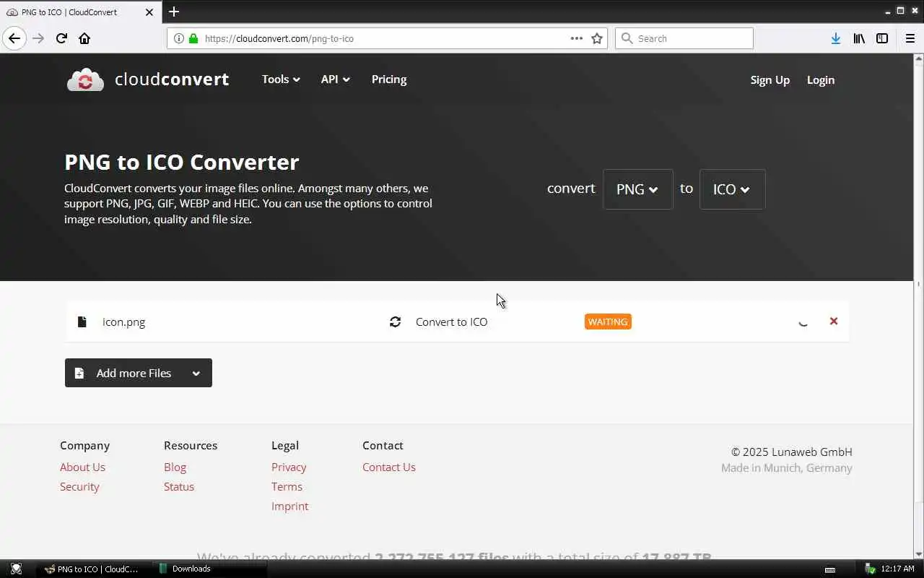The width and height of the screenshot is (924, 578).
Task: Open the About Us link
Action: (82, 467)
